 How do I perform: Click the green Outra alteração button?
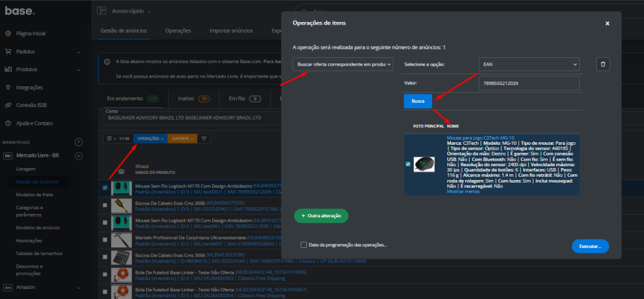321,215
